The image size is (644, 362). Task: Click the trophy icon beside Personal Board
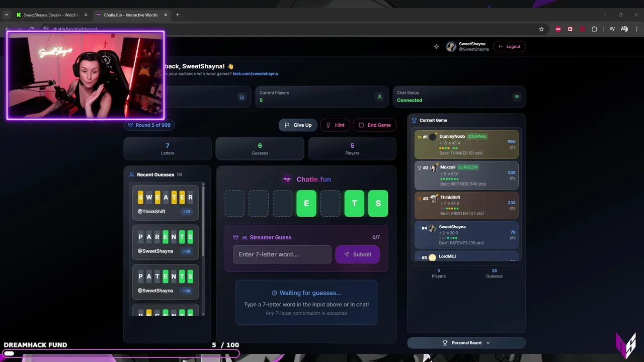445,343
